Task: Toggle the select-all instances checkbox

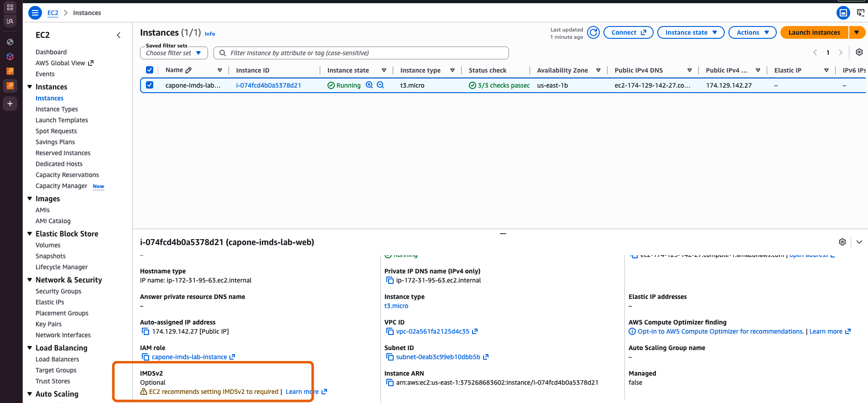Action: tap(150, 70)
